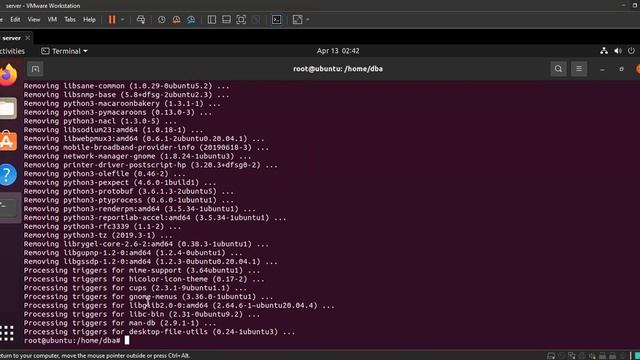This screenshot has width=640, height=360.
Task: Close the server tab
Action: pyautogui.click(x=28, y=38)
